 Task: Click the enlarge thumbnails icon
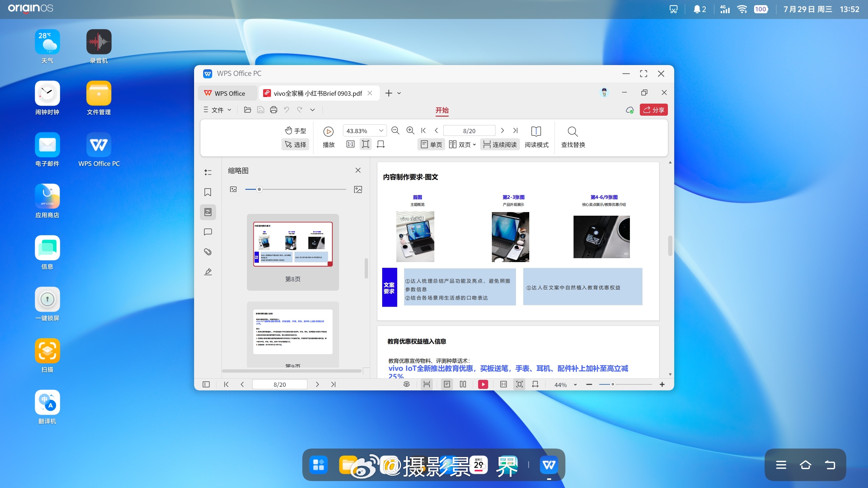coord(358,189)
